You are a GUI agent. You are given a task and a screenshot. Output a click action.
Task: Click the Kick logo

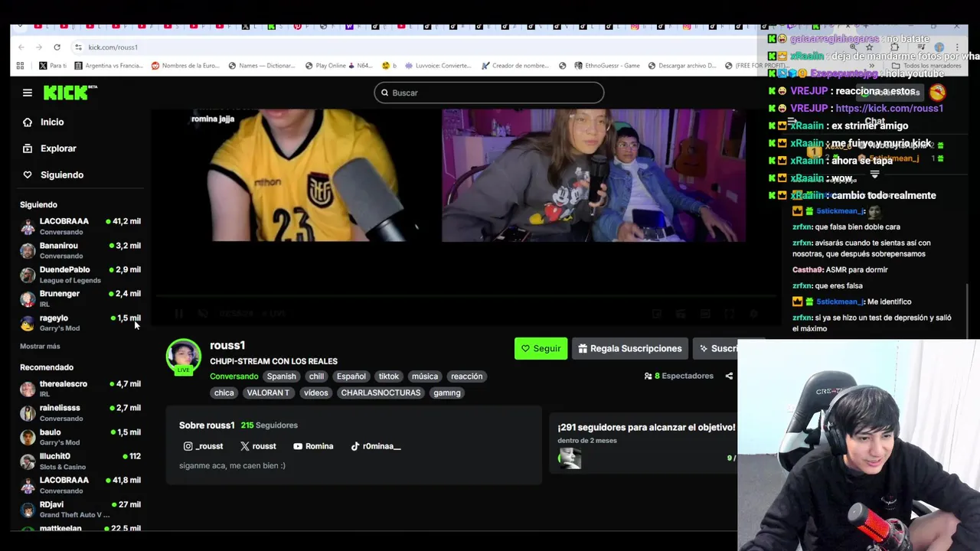click(x=70, y=93)
